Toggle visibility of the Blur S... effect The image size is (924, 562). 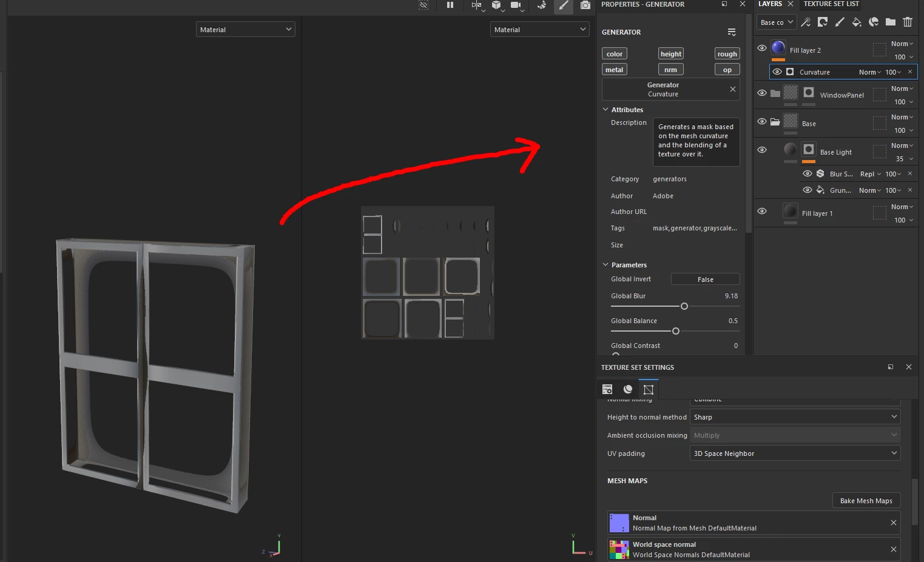pos(808,173)
